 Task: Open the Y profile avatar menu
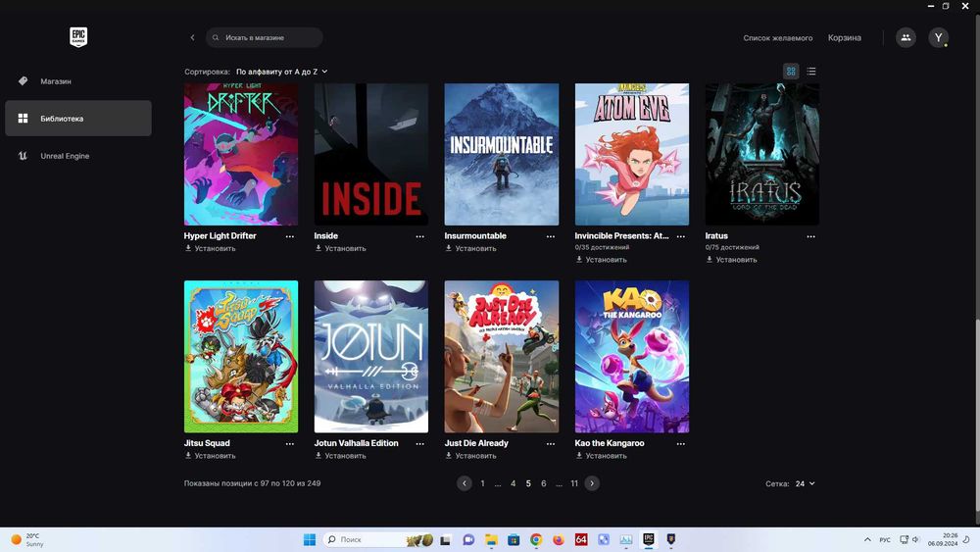coord(938,37)
